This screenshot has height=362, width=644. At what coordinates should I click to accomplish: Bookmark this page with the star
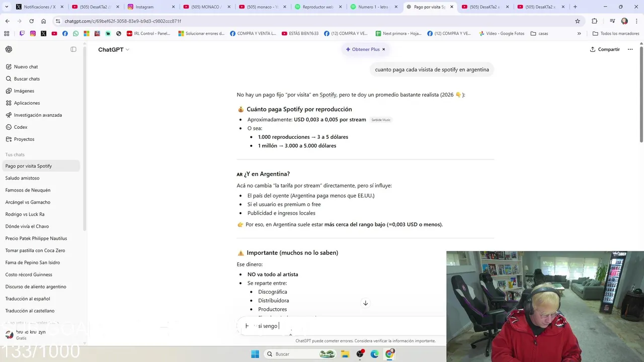[x=578, y=21]
